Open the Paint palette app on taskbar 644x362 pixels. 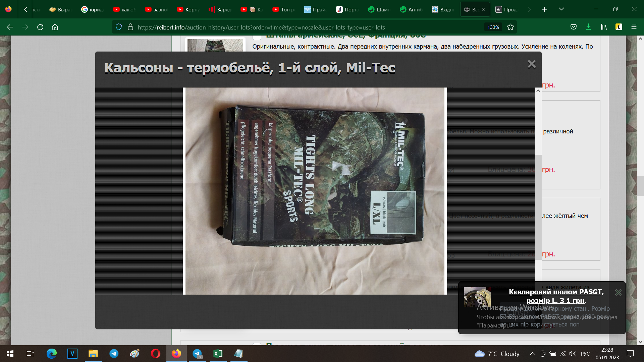tap(135, 354)
